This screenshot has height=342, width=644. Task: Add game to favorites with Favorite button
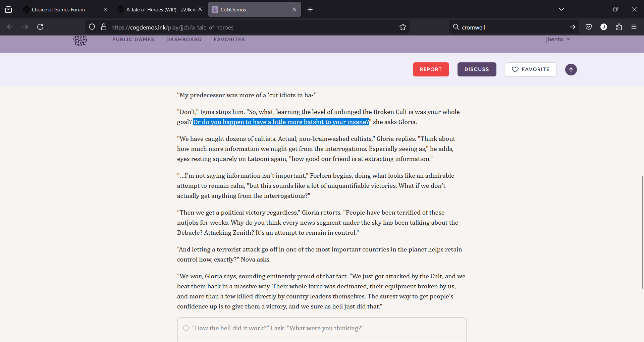pyautogui.click(x=531, y=69)
